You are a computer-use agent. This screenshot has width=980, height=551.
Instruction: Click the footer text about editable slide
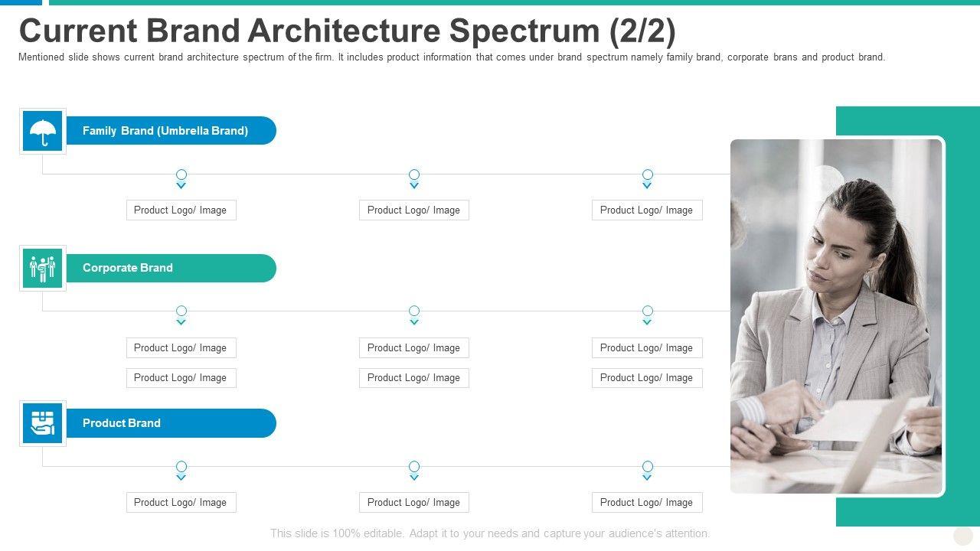(490, 533)
